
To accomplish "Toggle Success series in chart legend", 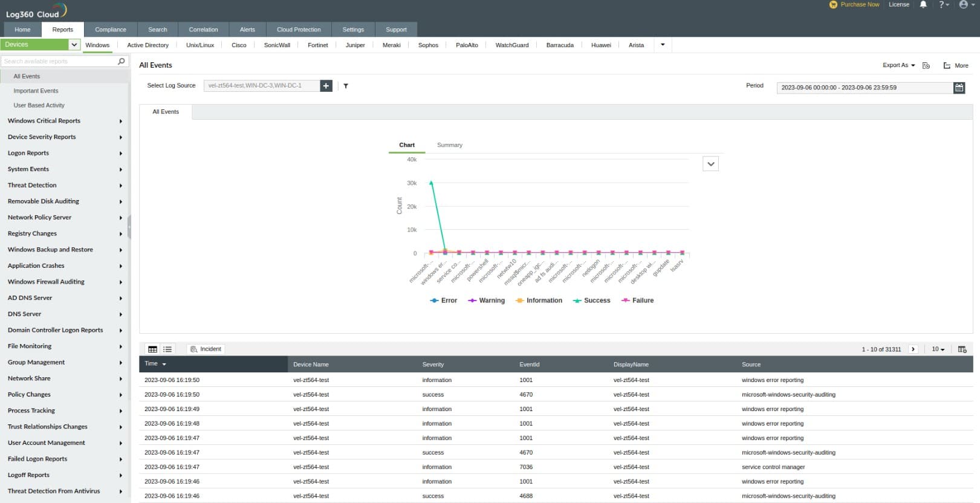I will 591,300.
